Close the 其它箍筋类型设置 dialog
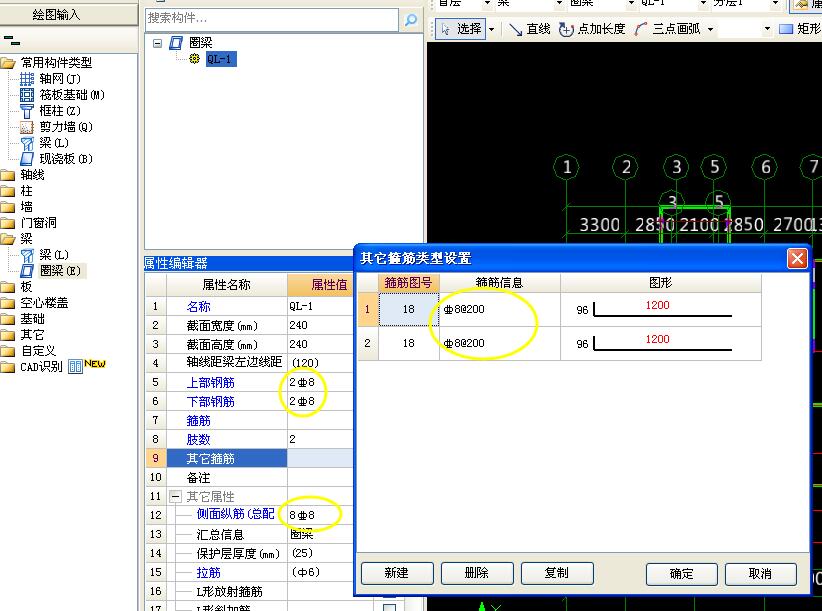Screen dimensions: 822x611 click(797, 258)
